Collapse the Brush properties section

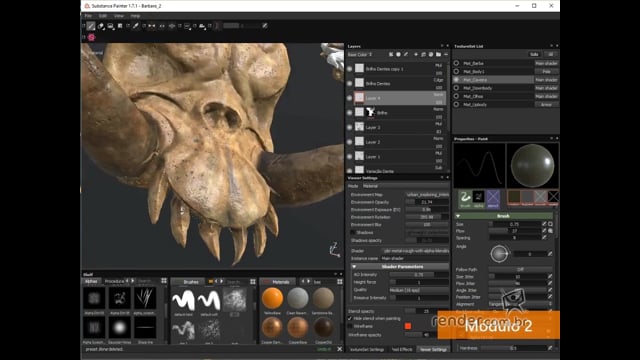pyautogui.click(x=458, y=216)
